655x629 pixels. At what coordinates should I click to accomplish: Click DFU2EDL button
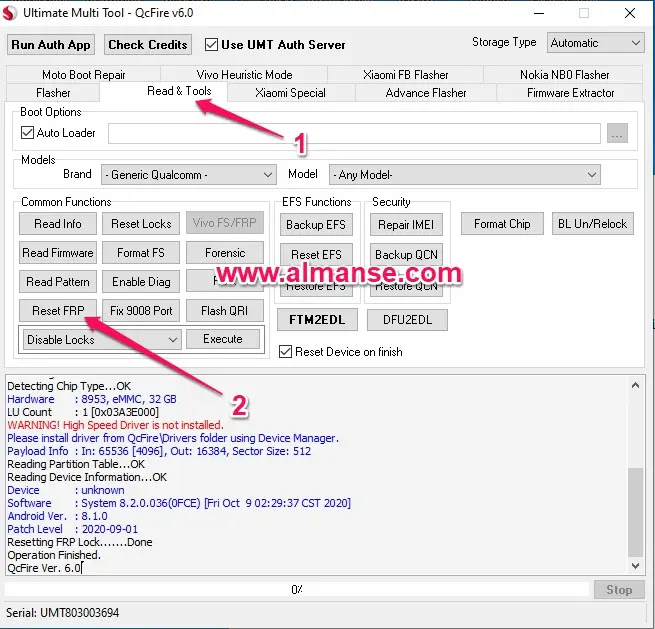pyautogui.click(x=407, y=320)
